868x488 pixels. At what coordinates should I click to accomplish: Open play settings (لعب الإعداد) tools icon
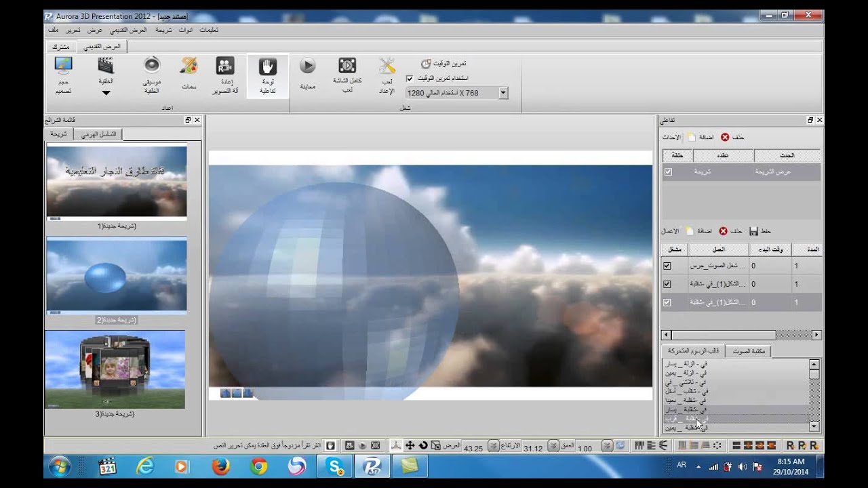click(x=387, y=75)
